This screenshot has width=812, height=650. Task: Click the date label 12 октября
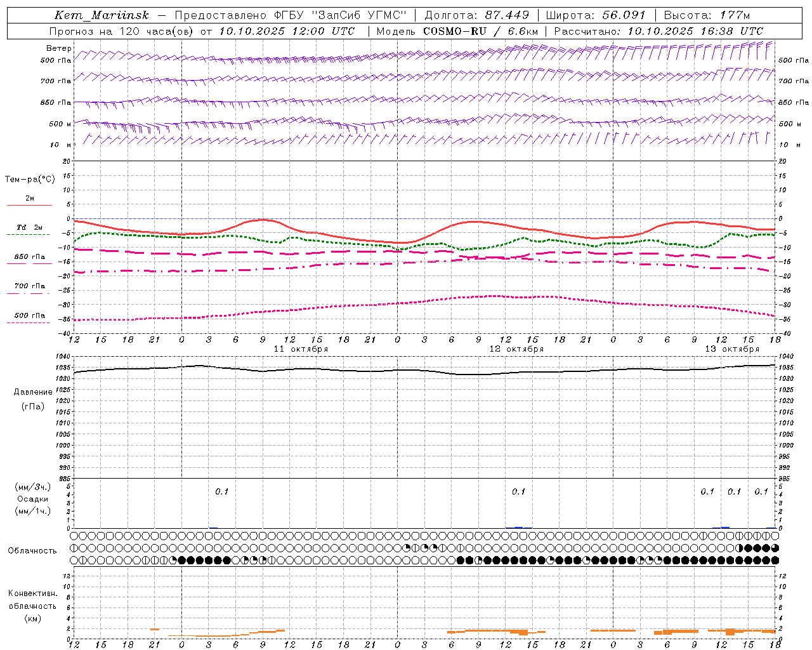pos(516,349)
